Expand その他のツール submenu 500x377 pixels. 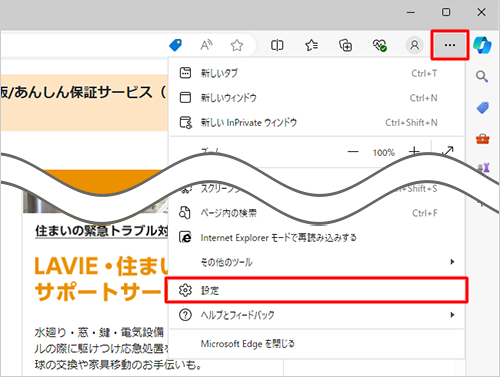pos(316,262)
